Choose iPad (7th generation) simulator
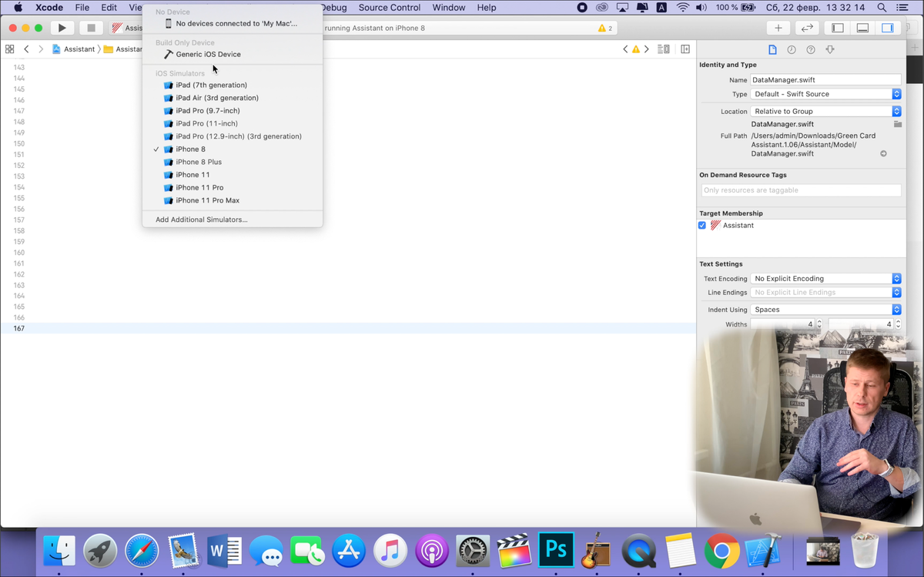Viewport: 924px width, 577px height. click(x=233, y=85)
